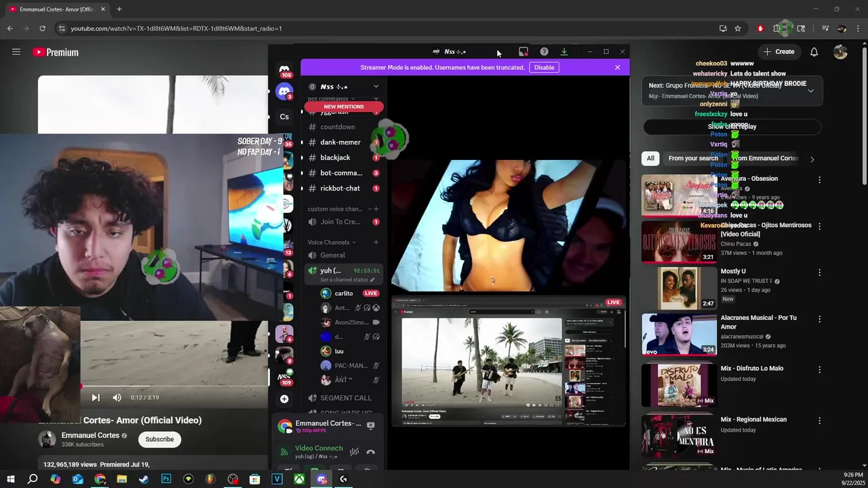Subscribe to Emmanuel Cortes channel

[159, 439]
